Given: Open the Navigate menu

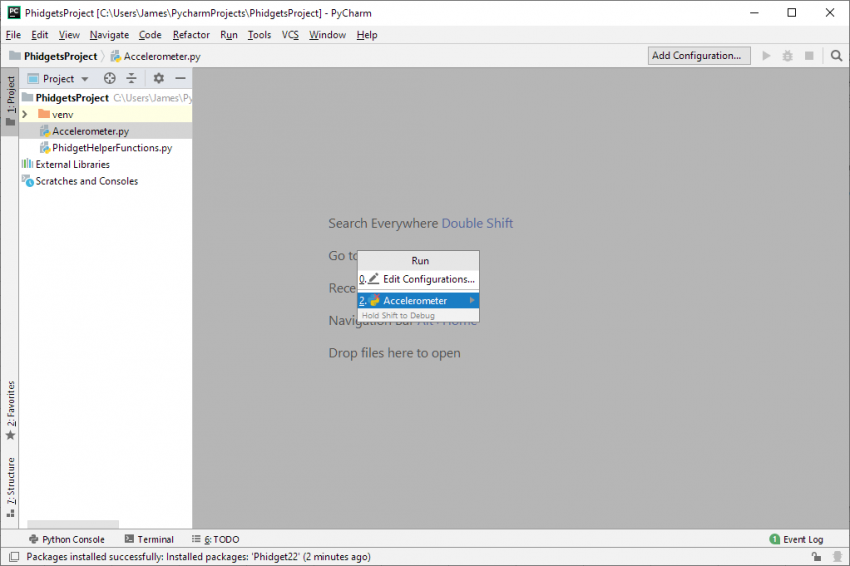Looking at the screenshot, I should pos(109,35).
